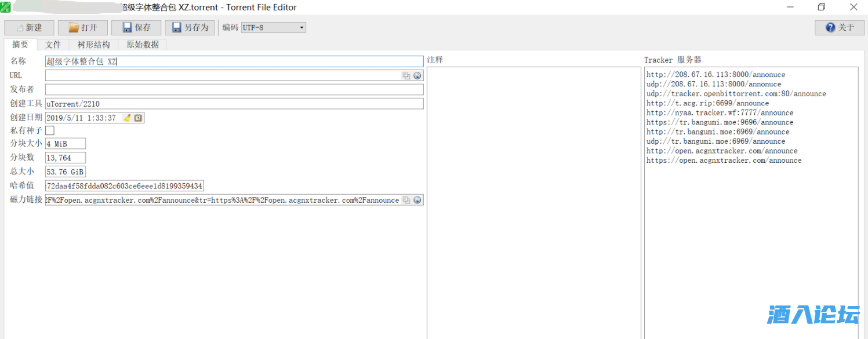Click into the 发布者 (Publisher) input field
Image resolution: width=868 pixels, height=339 pixels.
234,90
